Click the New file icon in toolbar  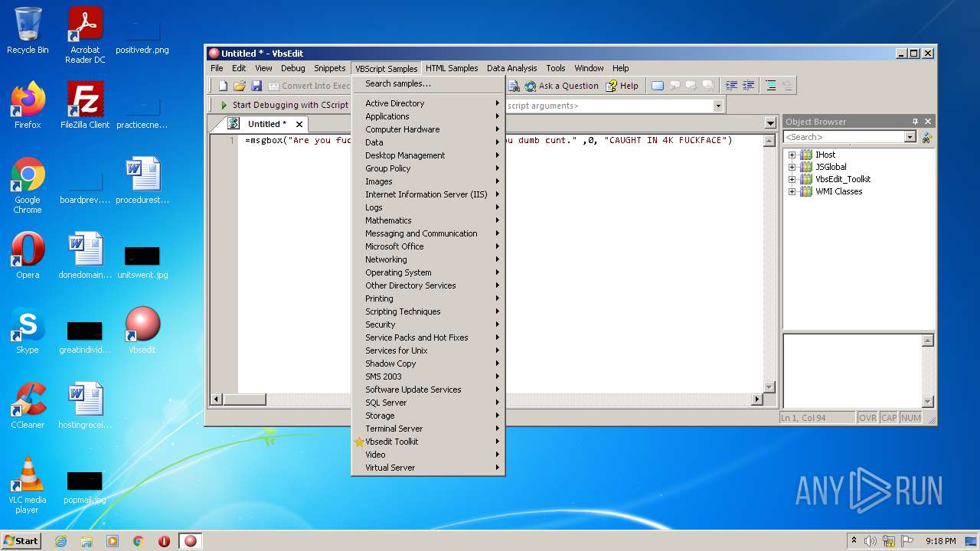pyautogui.click(x=223, y=86)
